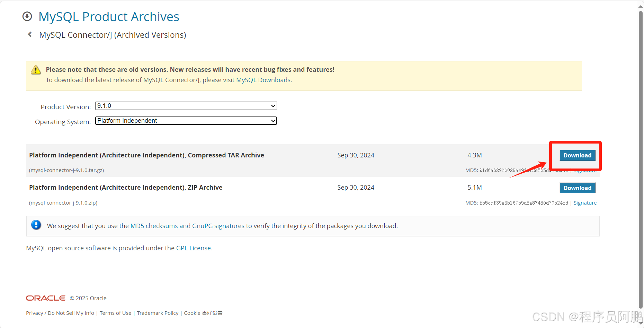
Task: Go back using the left chevron icon
Action: click(30, 34)
